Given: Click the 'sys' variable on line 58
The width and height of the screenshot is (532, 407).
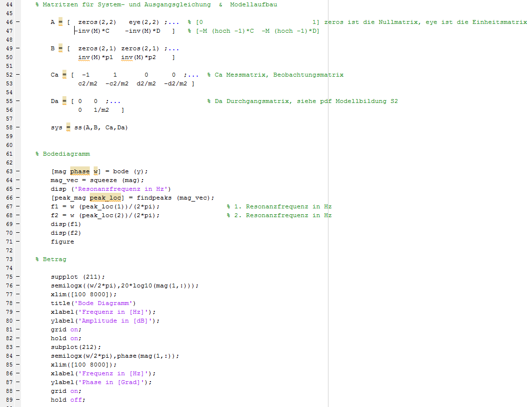Looking at the screenshot, I should pos(57,127).
